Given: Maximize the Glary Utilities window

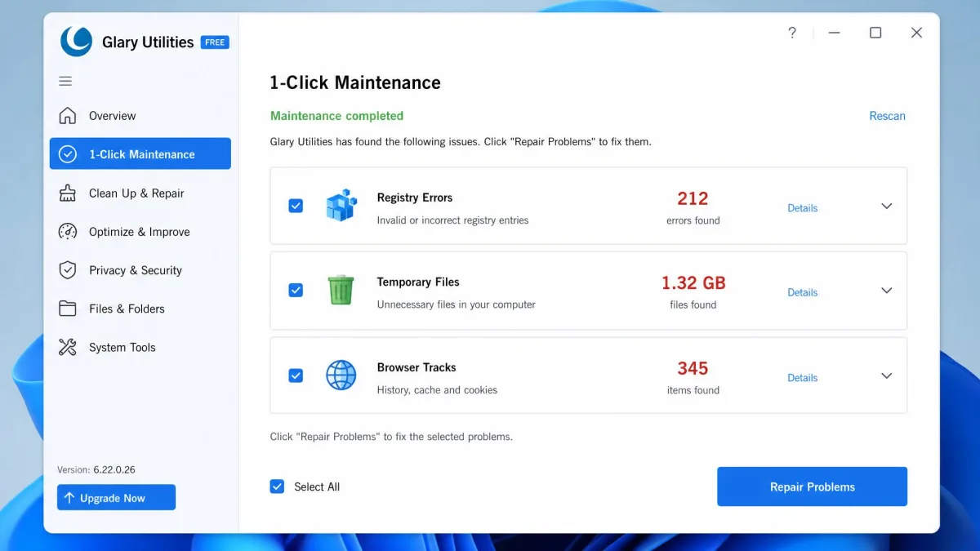Looking at the screenshot, I should tap(875, 33).
